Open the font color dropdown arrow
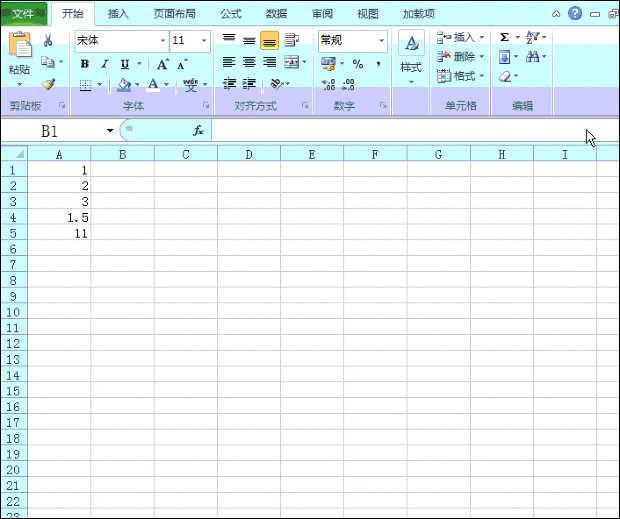The image size is (620, 519). click(166, 84)
